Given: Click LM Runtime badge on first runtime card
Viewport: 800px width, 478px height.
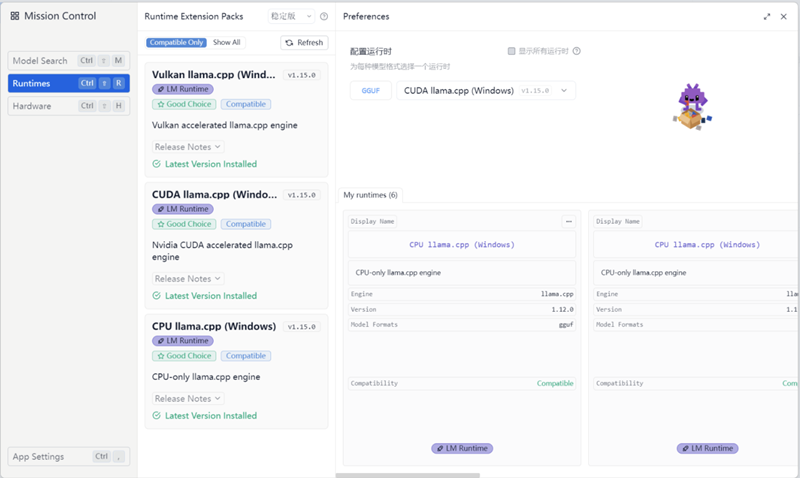Looking at the screenshot, I should (x=462, y=448).
